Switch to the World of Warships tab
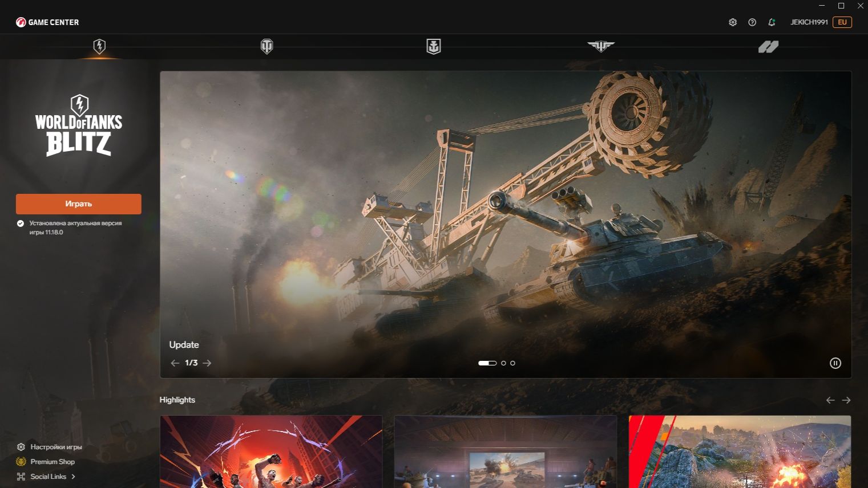The image size is (868, 488). (434, 46)
